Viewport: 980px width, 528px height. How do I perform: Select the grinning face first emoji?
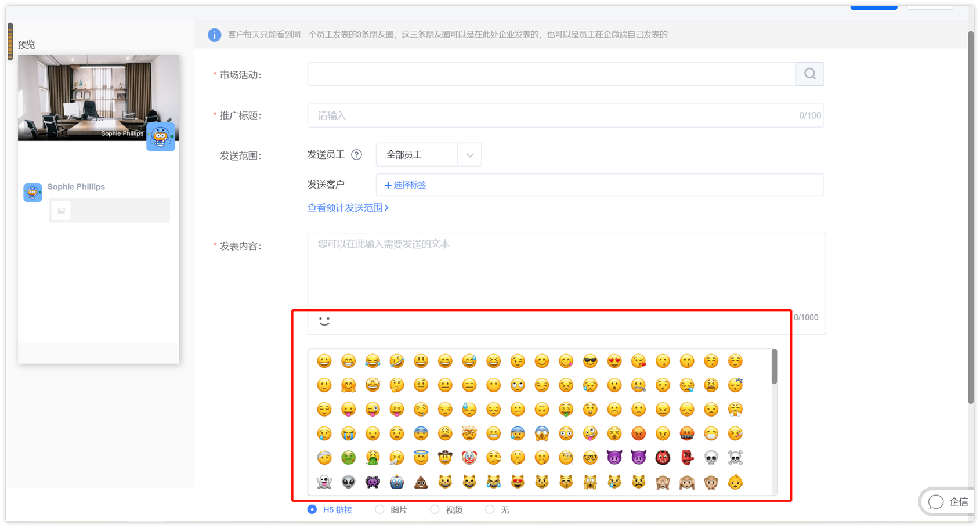point(324,361)
